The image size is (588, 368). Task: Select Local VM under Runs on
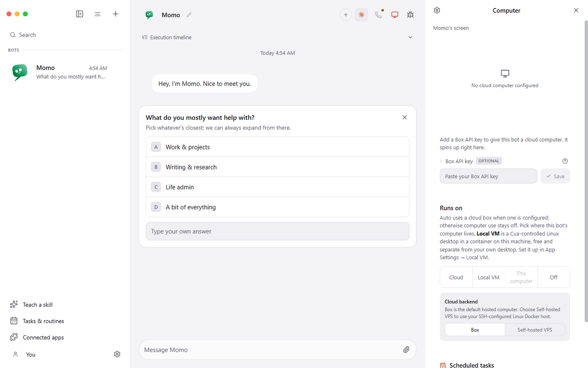pos(488,277)
